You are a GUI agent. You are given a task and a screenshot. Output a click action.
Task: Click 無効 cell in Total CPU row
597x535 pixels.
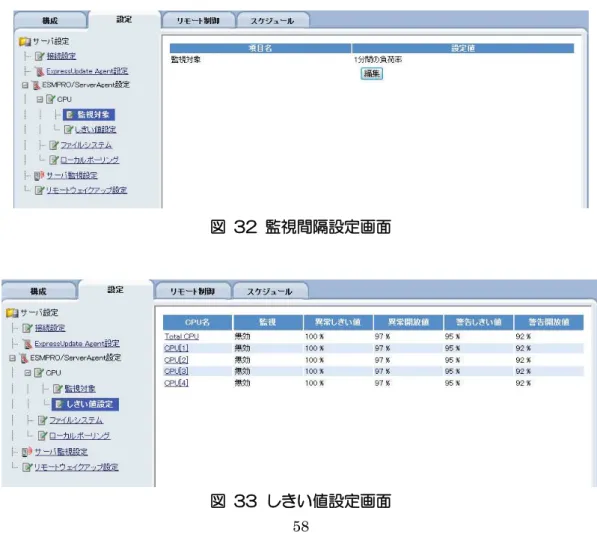[242, 336]
